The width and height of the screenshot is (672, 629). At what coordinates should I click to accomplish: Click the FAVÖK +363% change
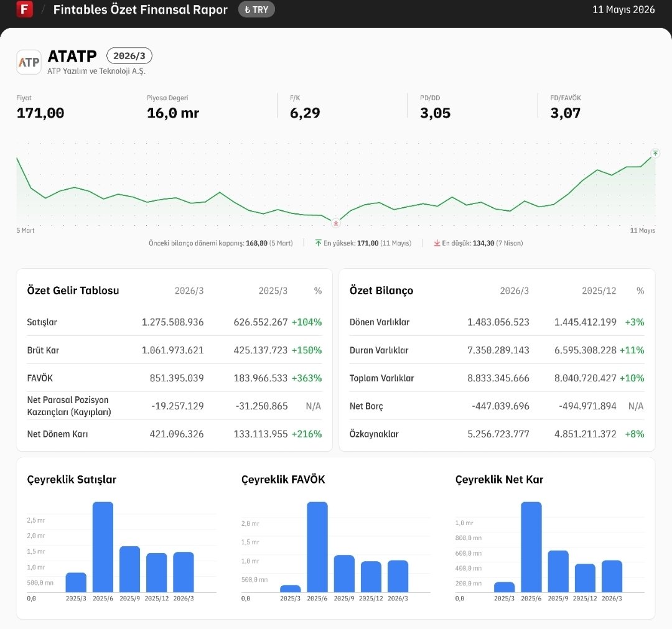click(306, 378)
